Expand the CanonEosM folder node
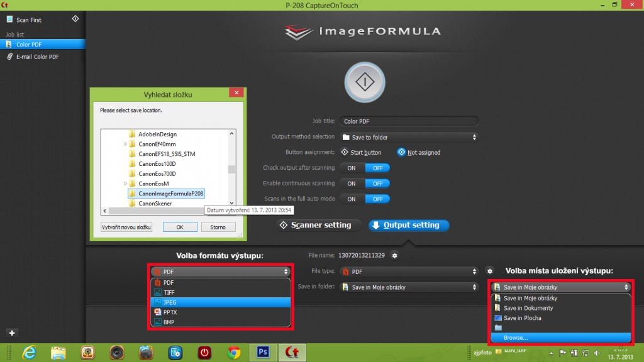 pyautogui.click(x=125, y=184)
